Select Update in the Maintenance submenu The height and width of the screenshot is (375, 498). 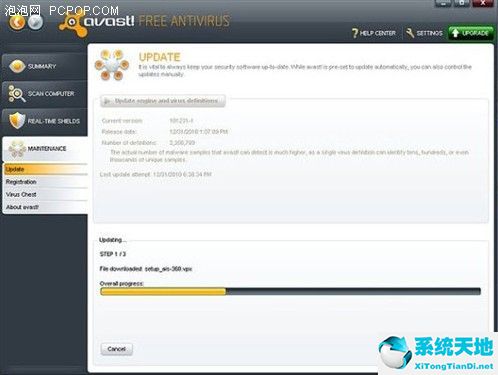(45, 169)
